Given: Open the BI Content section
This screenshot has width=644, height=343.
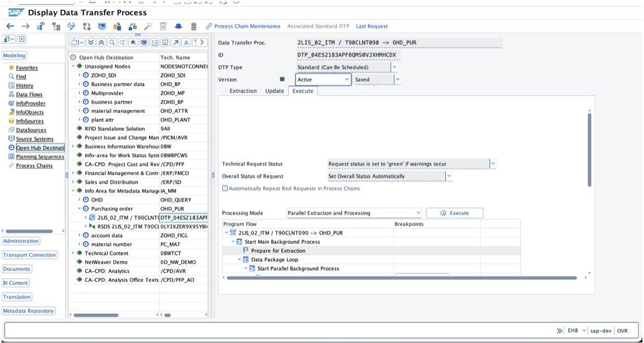Looking at the screenshot, I should [15, 283].
